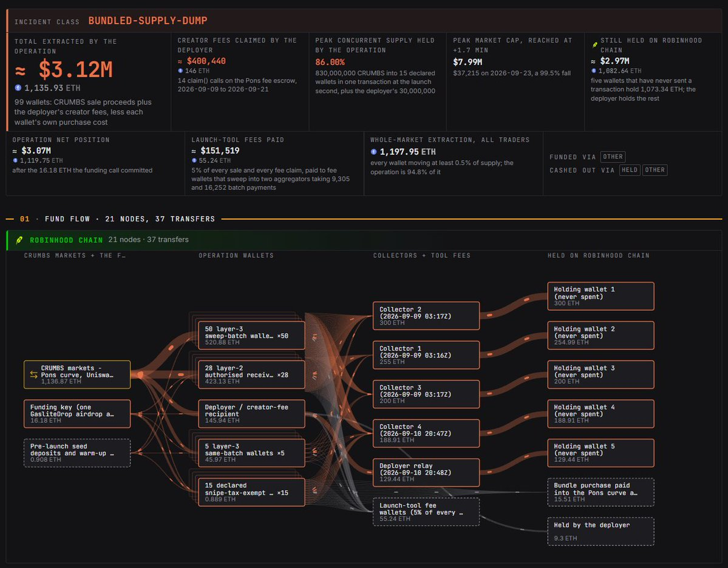Select the Held by the deployer node
The width and height of the screenshot is (728, 568).
(x=600, y=532)
